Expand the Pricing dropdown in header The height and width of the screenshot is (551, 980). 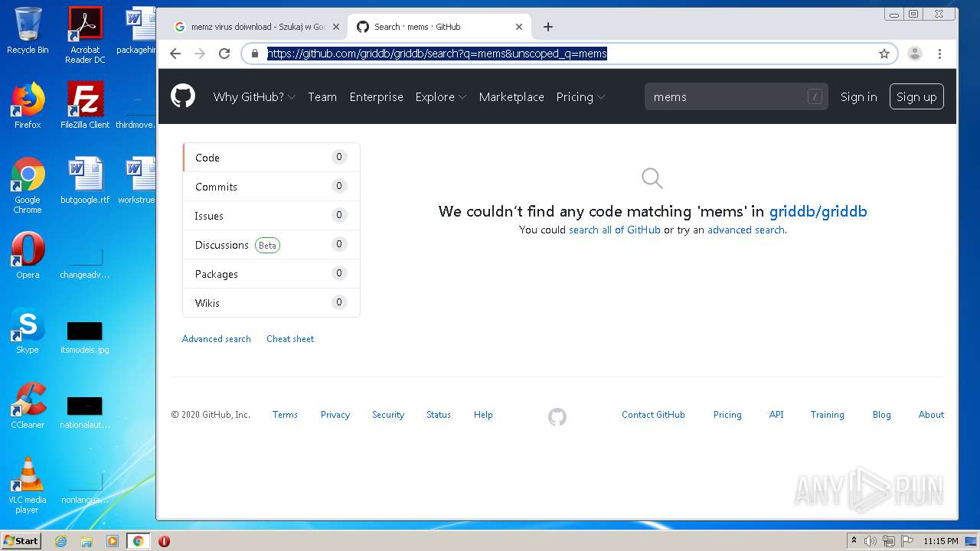pos(580,97)
